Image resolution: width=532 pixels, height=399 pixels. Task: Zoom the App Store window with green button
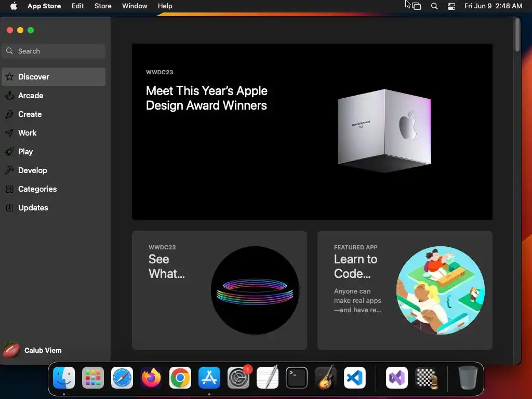pos(31,30)
